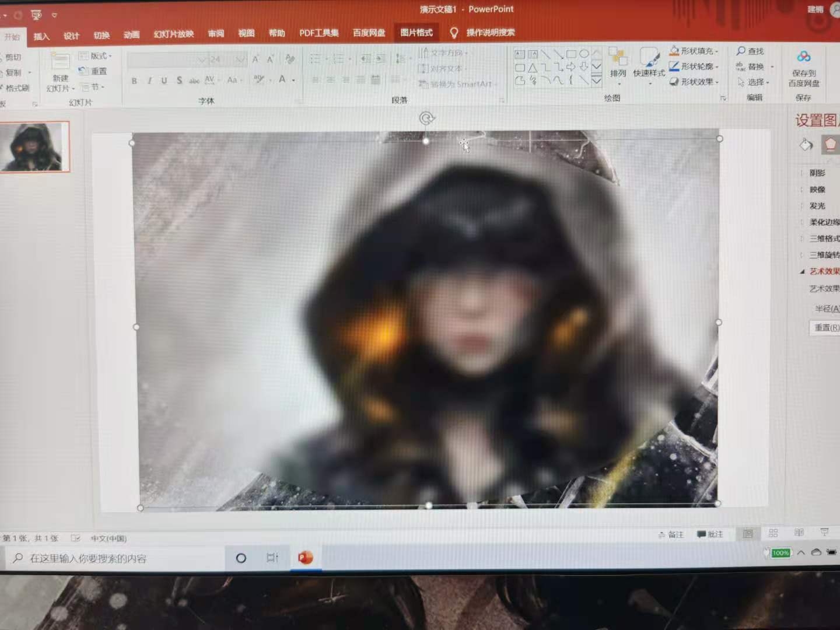The image size is (840, 630).
Task: Switch to Reading view in status bar
Action: [799, 533]
